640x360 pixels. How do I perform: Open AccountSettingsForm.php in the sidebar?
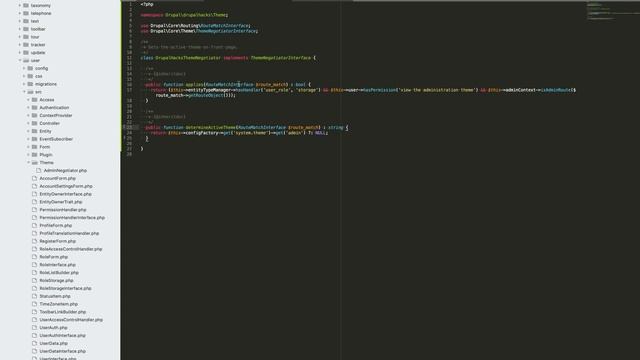[66, 186]
